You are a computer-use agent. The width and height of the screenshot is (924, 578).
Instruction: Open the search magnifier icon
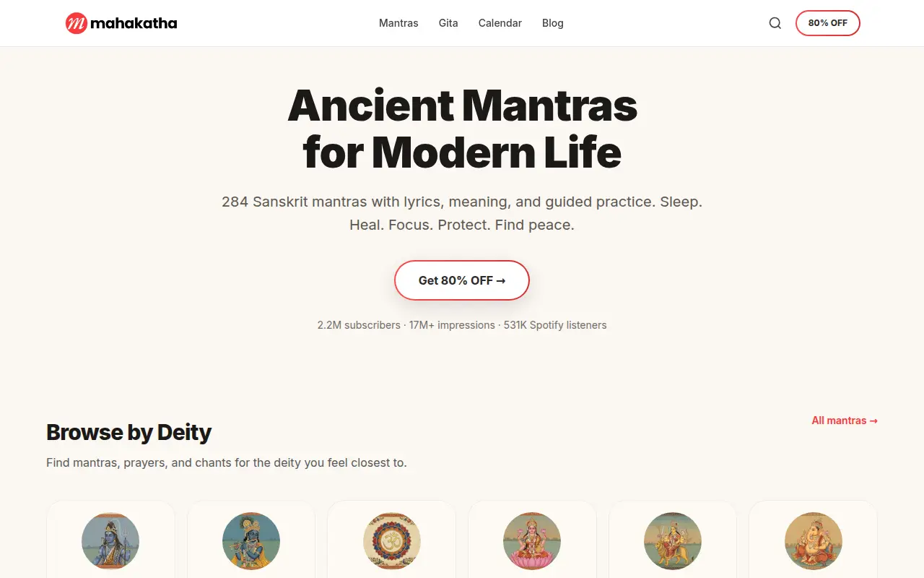tap(775, 23)
